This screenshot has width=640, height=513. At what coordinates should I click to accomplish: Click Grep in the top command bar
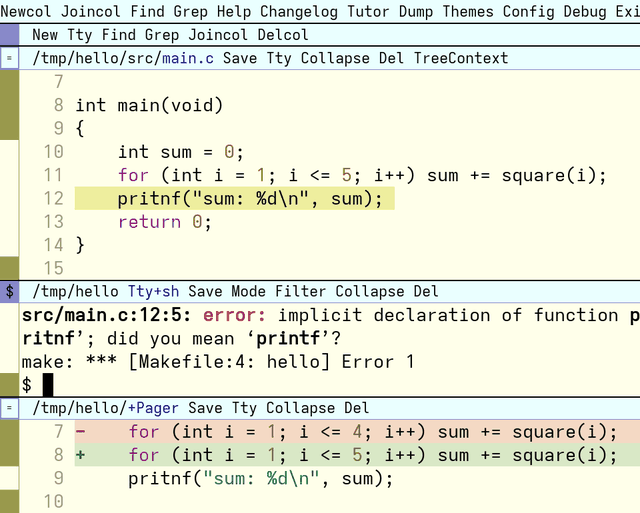(x=191, y=11)
